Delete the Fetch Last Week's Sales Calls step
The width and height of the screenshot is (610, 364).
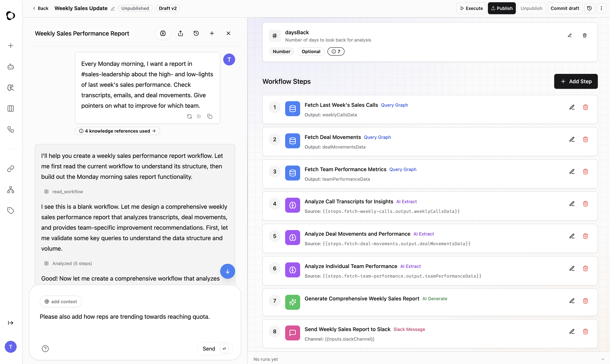[585, 107]
